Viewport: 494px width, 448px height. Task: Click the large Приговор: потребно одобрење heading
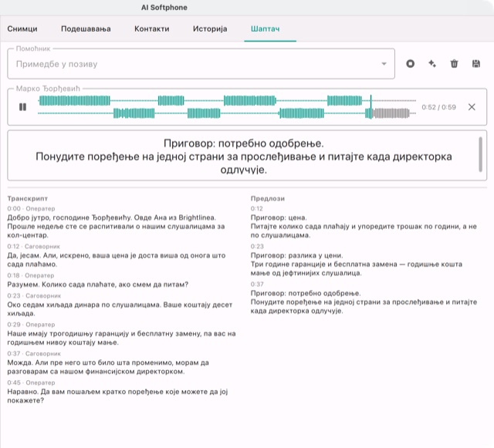(x=244, y=143)
